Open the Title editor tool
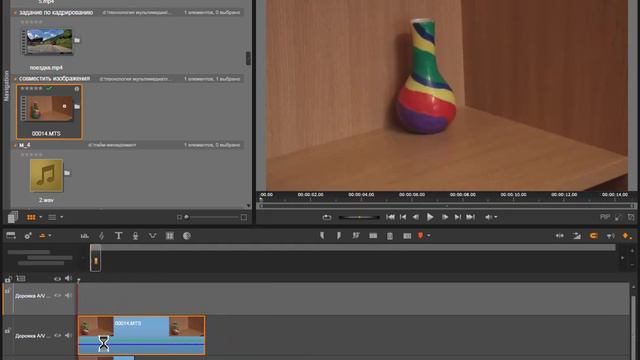640x360 pixels. tap(118, 236)
